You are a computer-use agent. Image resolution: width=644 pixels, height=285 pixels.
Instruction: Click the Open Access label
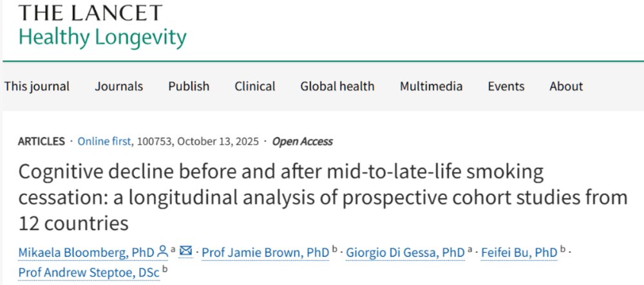pos(302,142)
